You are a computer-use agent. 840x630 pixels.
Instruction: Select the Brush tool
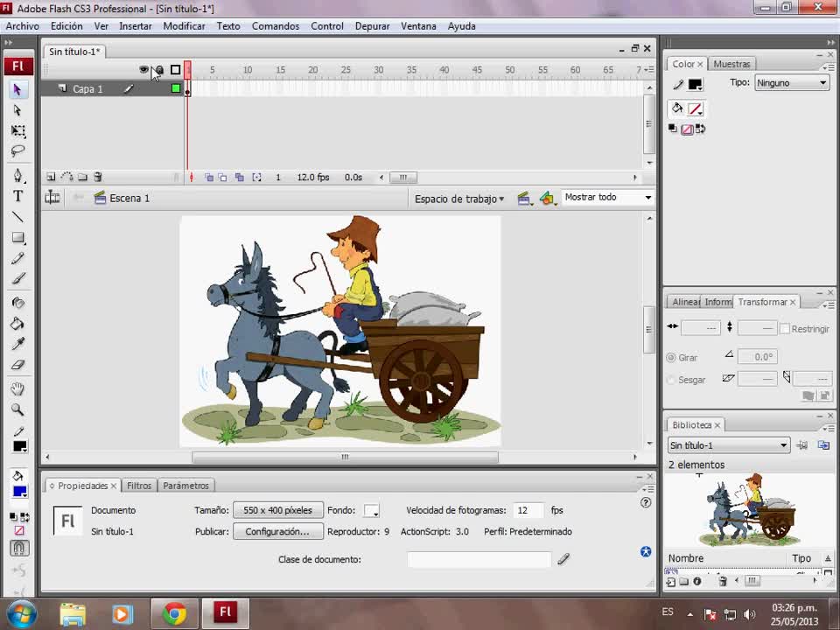(x=17, y=278)
